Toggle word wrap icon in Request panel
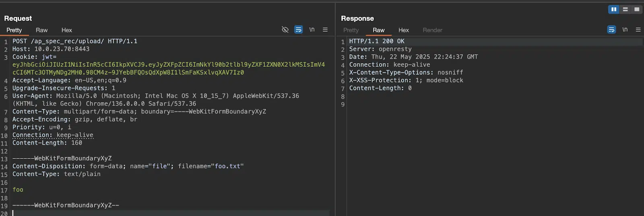 pos(298,30)
